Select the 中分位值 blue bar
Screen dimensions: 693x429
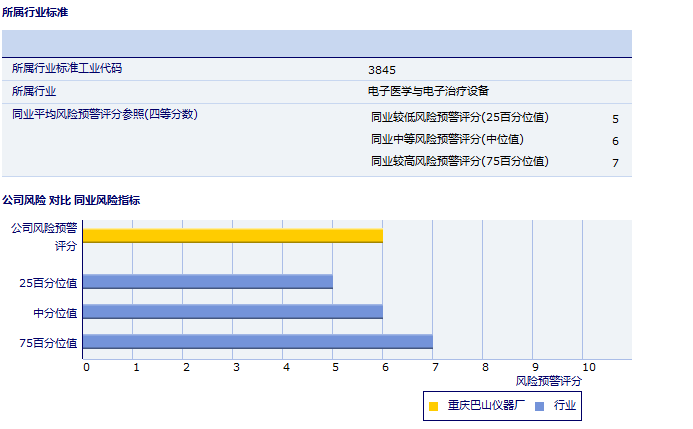pyautogui.click(x=232, y=312)
